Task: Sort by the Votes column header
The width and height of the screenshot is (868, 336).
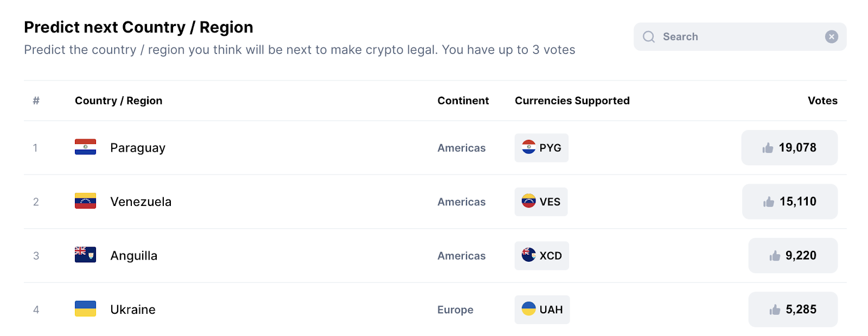Action: pos(822,101)
